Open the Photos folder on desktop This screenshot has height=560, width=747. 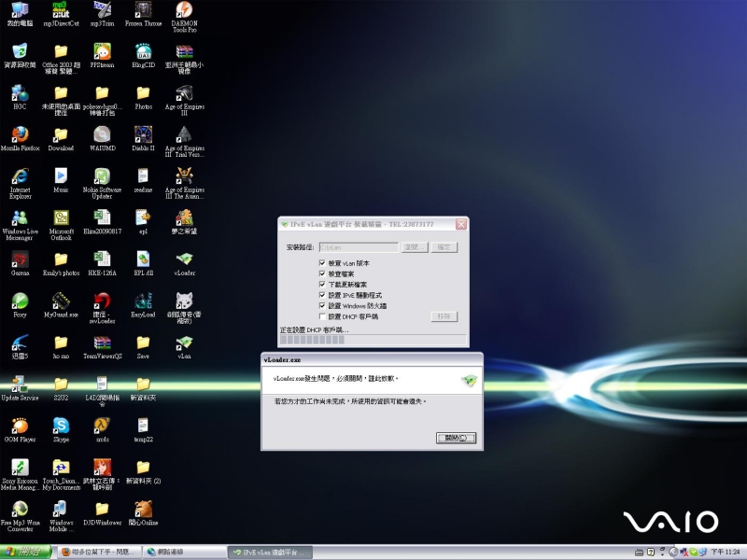click(143, 93)
